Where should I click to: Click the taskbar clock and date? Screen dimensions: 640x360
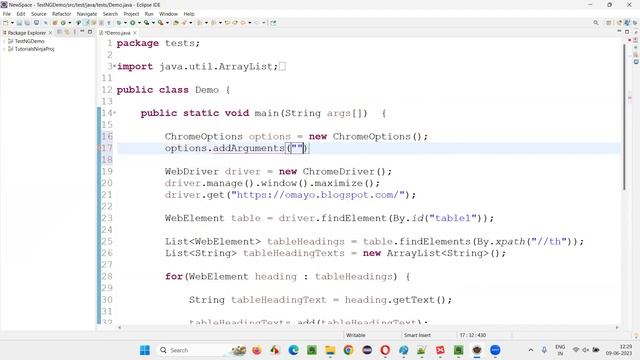(620, 350)
